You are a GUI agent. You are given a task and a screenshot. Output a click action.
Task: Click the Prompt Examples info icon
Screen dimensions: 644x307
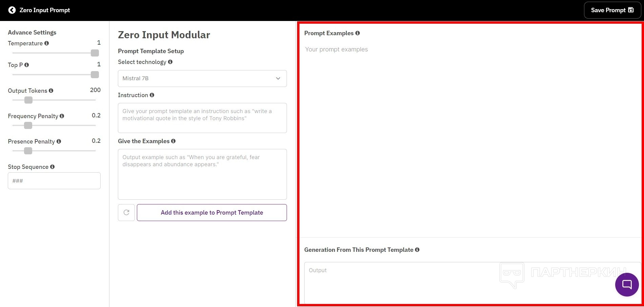click(x=358, y=33)
